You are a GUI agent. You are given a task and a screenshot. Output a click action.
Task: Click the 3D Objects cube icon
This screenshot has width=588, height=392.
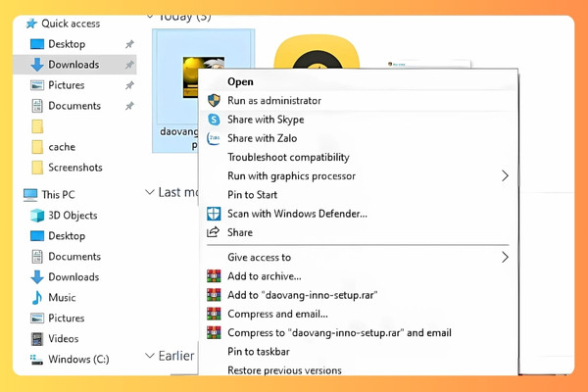tap(37, 216)
